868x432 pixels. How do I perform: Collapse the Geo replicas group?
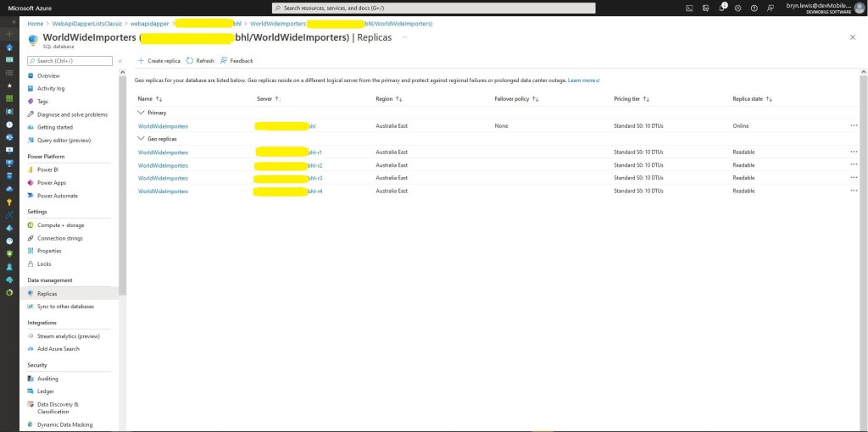(x=141, y=139)
